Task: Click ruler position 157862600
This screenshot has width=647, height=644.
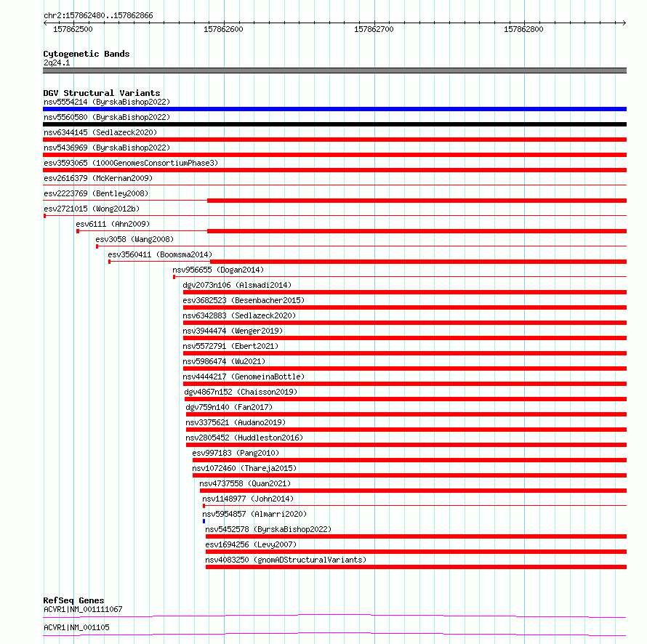Action: tap(223, 29)
